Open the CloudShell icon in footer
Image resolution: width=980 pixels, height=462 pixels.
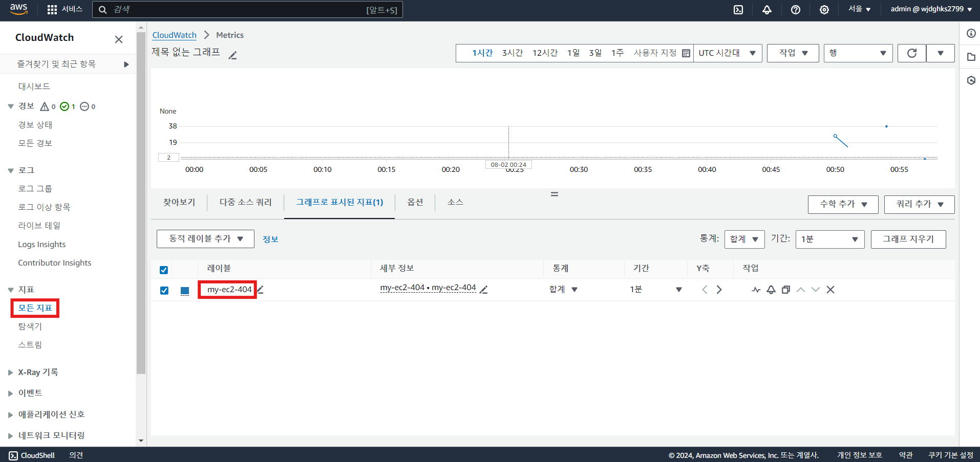(x=13, y=455)
